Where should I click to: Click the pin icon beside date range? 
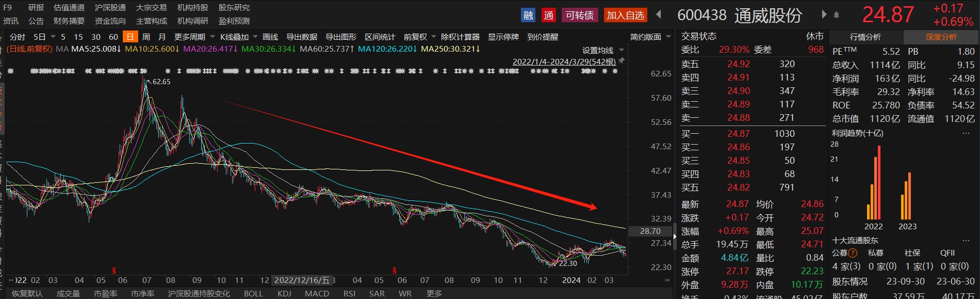[x=622, y=61]
